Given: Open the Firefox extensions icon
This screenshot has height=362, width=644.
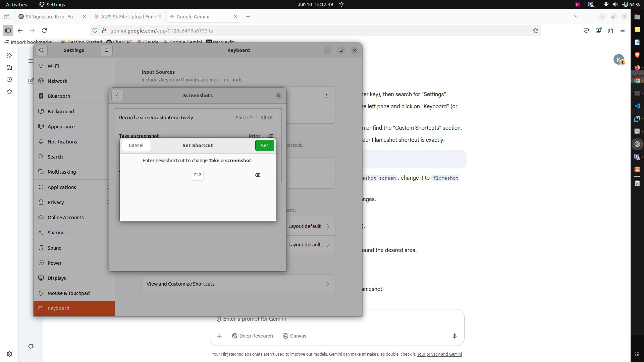Looking at the screenshot, I should coord(610,31).
